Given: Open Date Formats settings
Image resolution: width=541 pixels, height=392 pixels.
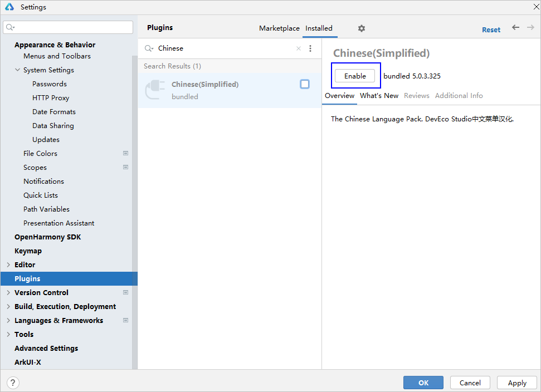Looking at the screenshot, I should coord(54,112).
